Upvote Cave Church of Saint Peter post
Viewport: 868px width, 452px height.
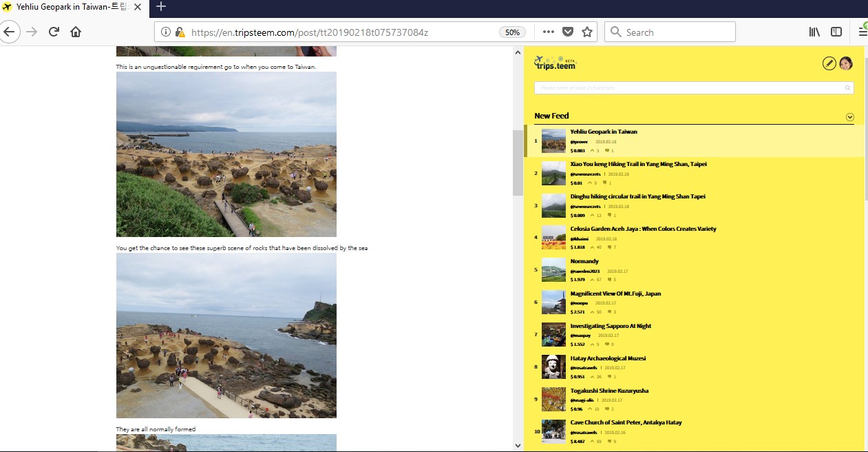[592, 441]
